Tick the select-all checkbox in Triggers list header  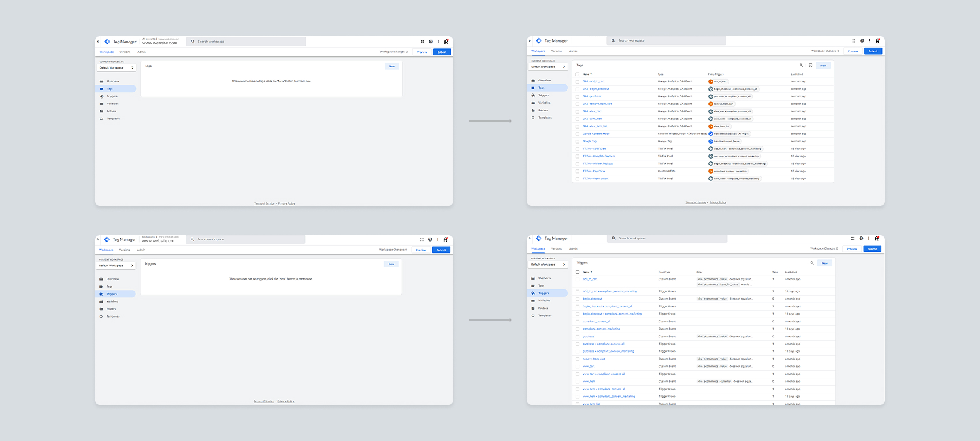[578, 272]
